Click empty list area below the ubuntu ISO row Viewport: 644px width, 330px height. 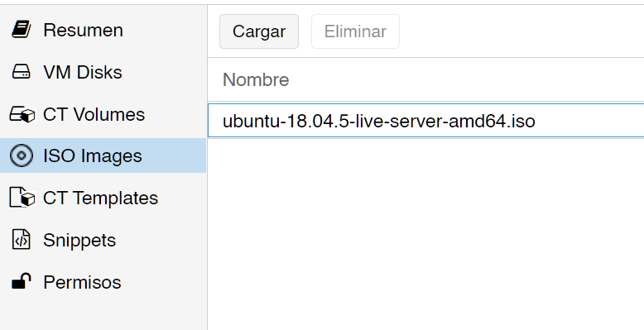pos(426,234)
